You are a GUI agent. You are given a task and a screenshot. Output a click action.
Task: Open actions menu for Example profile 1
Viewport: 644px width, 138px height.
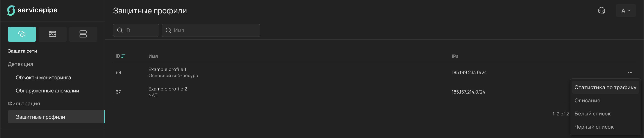(x=630, y=73)
